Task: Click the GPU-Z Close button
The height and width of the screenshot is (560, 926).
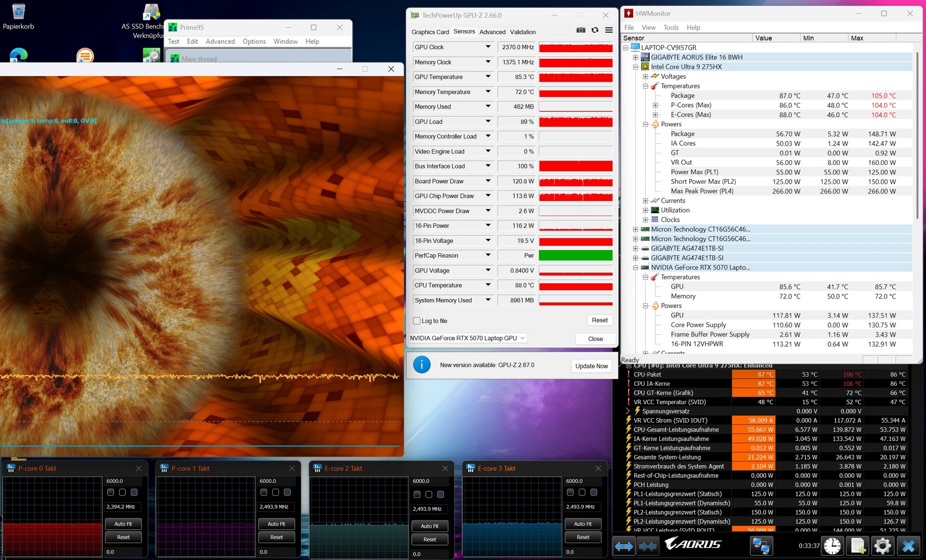Action: click(x=596, y=339)
